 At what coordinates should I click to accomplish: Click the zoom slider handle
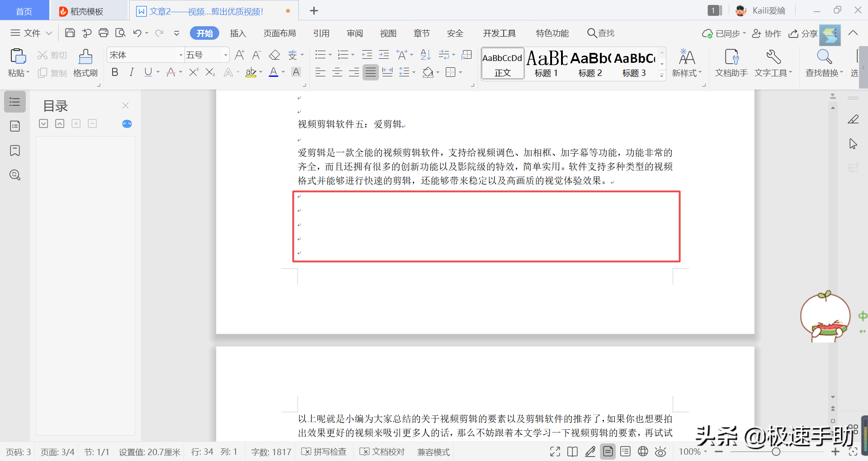[776, 452]
